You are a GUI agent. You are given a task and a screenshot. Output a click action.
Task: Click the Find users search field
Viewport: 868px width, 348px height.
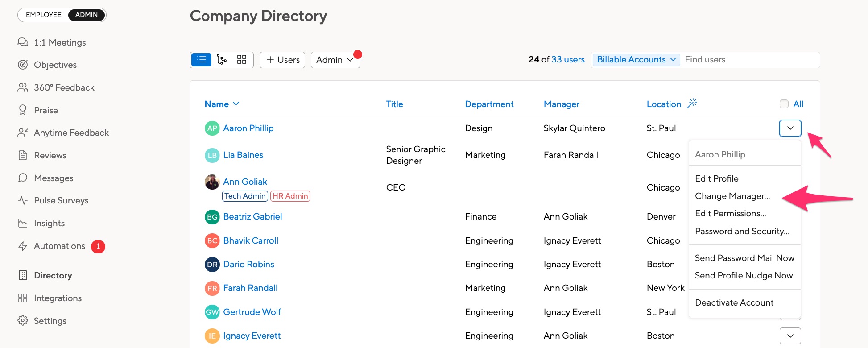[x=749, y=60]
